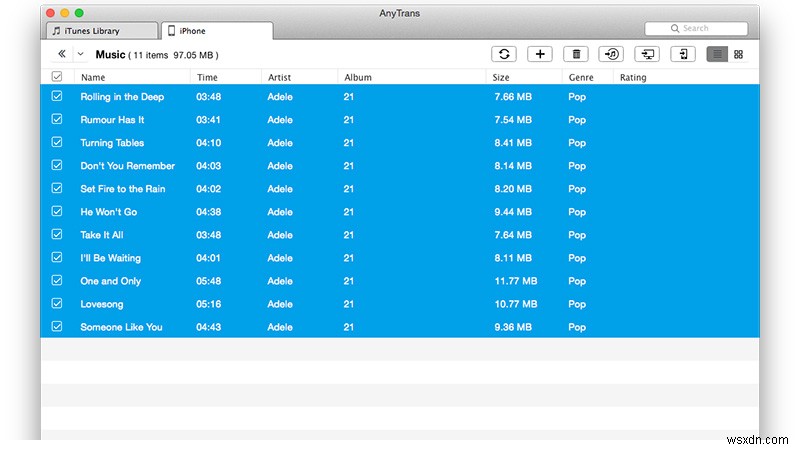Uncheck Rumour Has It checkbox

click(57, 119)
